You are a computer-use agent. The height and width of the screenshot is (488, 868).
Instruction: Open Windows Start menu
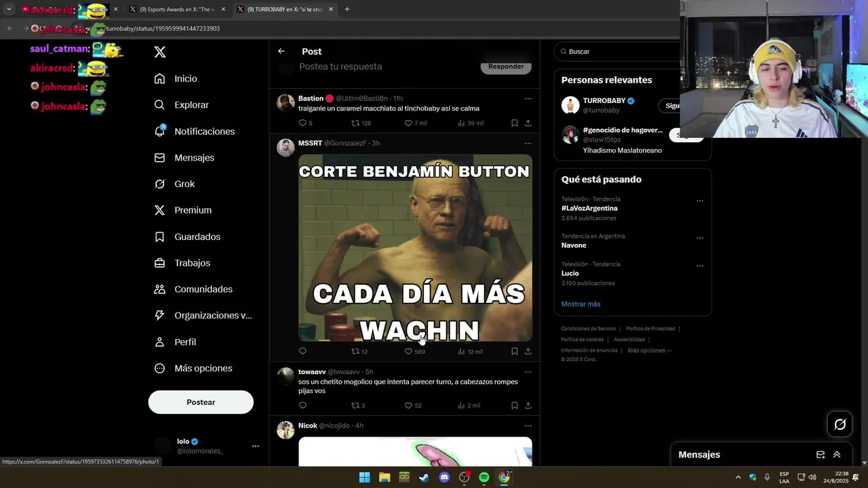(364, 477)
